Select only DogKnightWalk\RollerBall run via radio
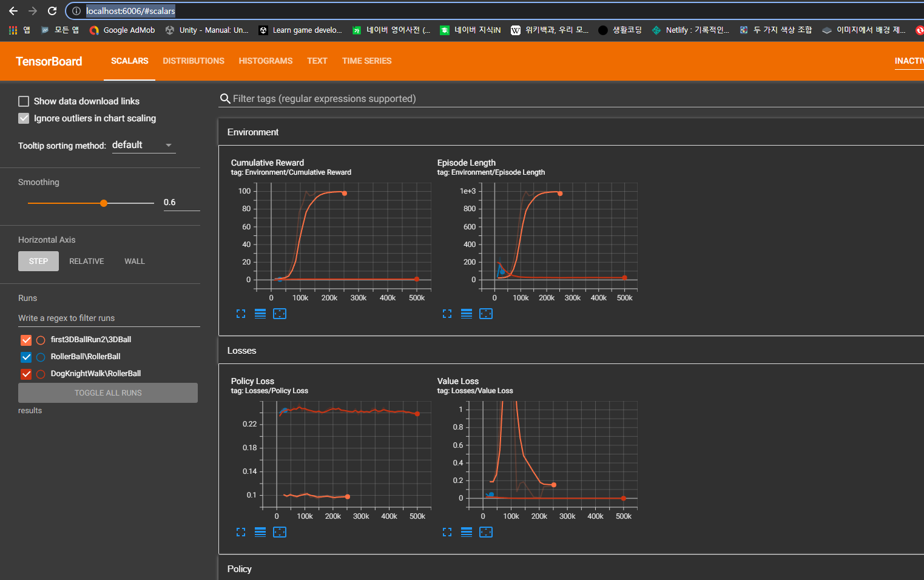The height and width of the screenshot is (580, 924). (41, 374)
